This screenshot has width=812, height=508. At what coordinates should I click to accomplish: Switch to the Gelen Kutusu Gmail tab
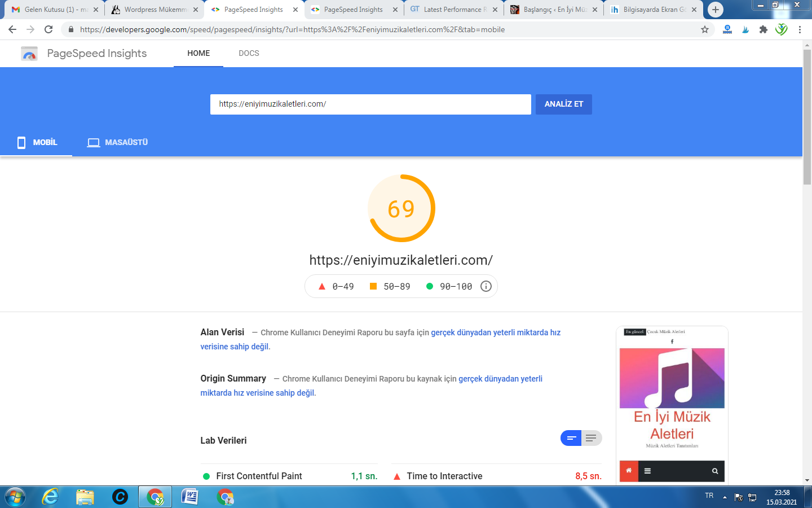(x=55, y=10)
